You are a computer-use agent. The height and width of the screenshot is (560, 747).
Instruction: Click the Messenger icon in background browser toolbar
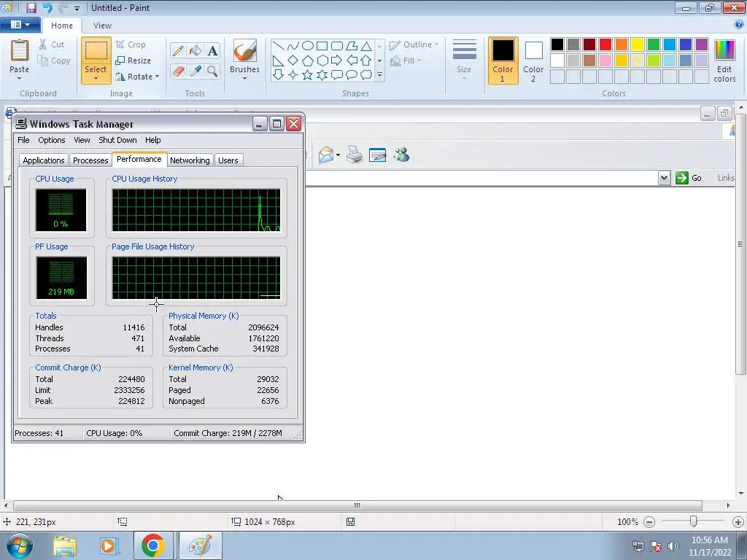pos(401,155)
